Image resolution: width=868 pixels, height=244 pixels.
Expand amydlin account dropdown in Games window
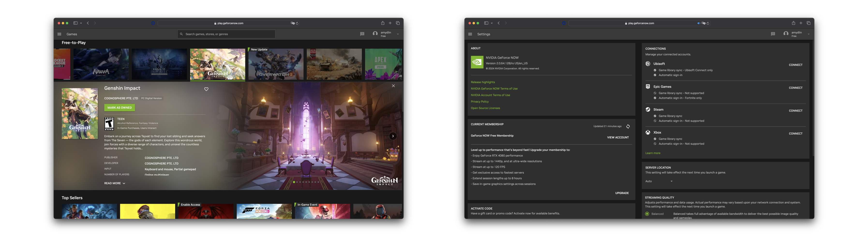[398, 34]
